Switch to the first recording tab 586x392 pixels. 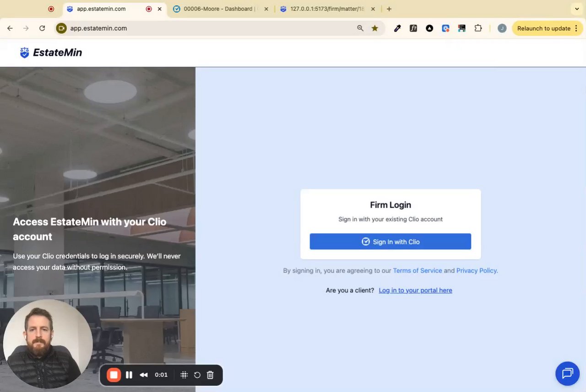51,9
